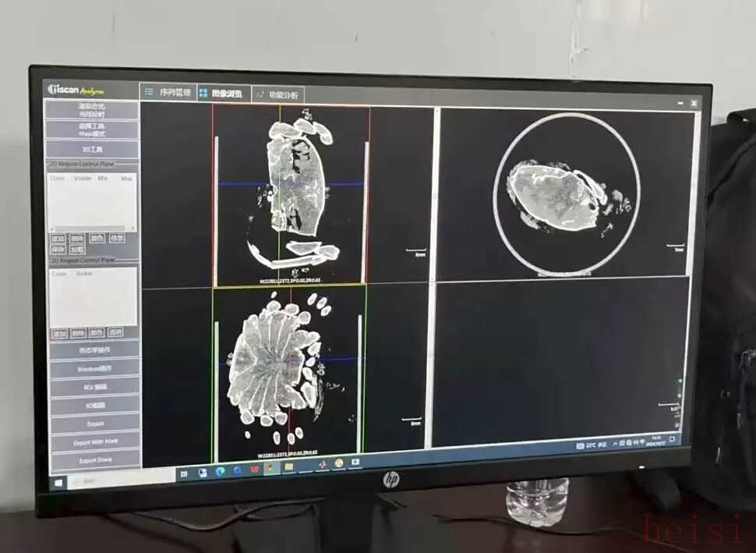The image size is (756, 553).
Task: Open the 功能分析 tab
Action: click(x=278, y=95)
